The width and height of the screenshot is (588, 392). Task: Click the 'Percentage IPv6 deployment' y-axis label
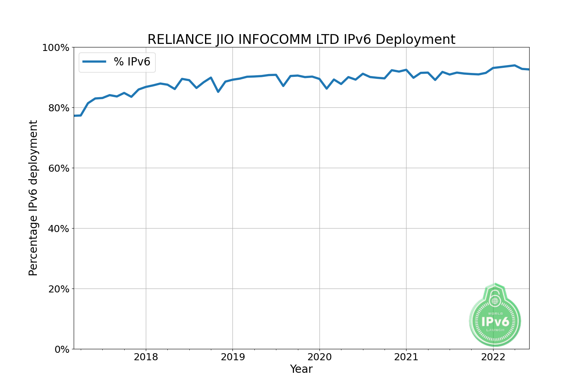(x=33, y=198)
